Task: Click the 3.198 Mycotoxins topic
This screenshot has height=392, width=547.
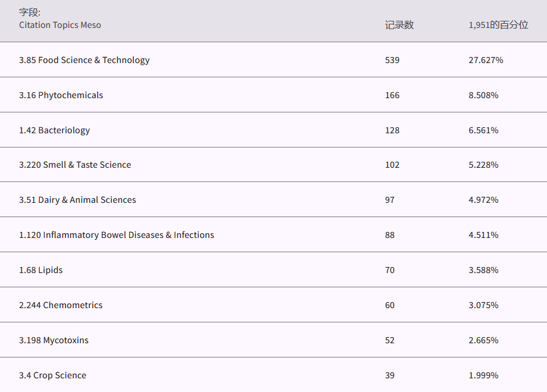Action: click(54, 340)
